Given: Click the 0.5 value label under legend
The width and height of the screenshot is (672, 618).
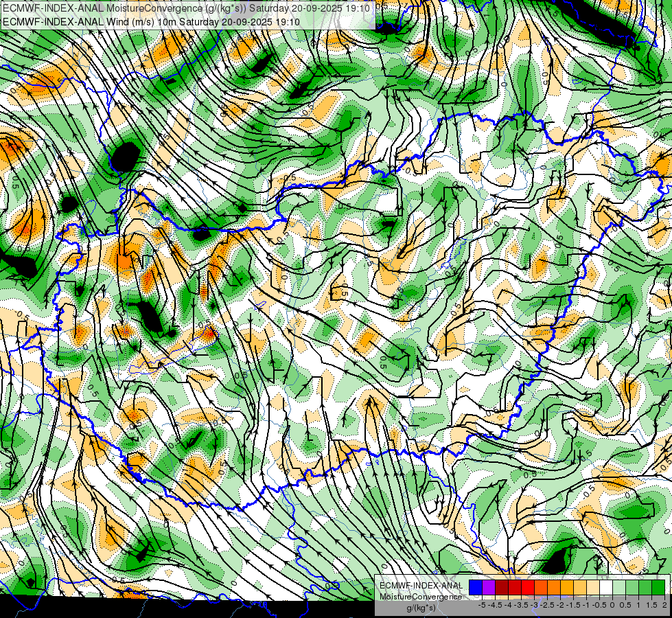Looking at the screenshot, I should 625,605.
